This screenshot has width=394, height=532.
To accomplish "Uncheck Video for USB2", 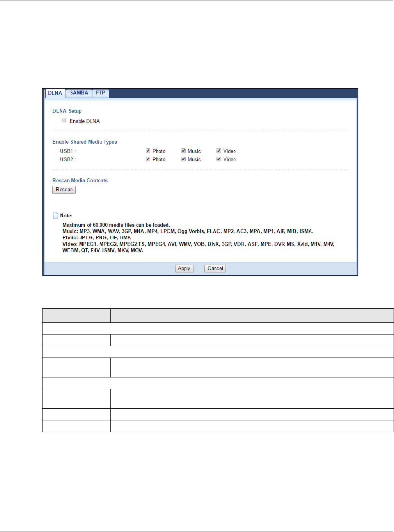I will (219, 159).
